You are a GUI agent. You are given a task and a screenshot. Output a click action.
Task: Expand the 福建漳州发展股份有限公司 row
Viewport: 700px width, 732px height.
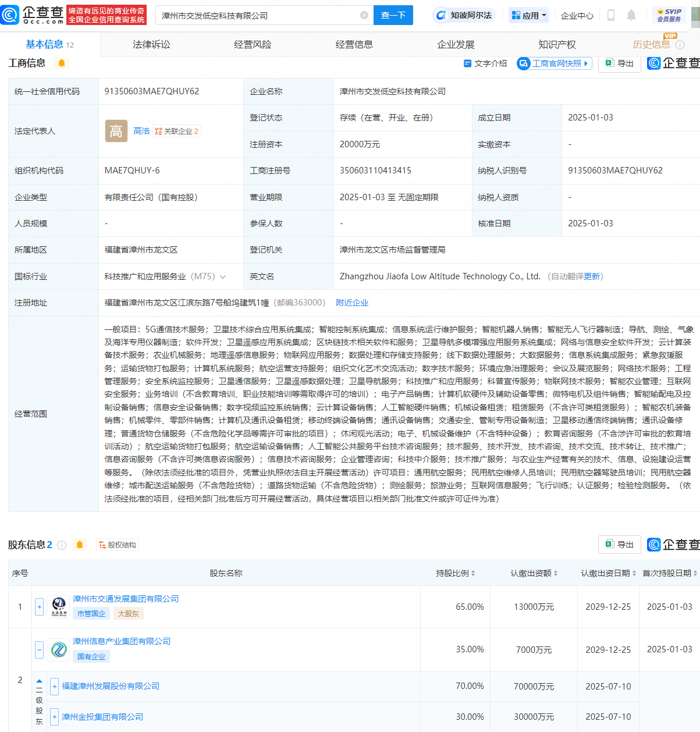point(54,687)
